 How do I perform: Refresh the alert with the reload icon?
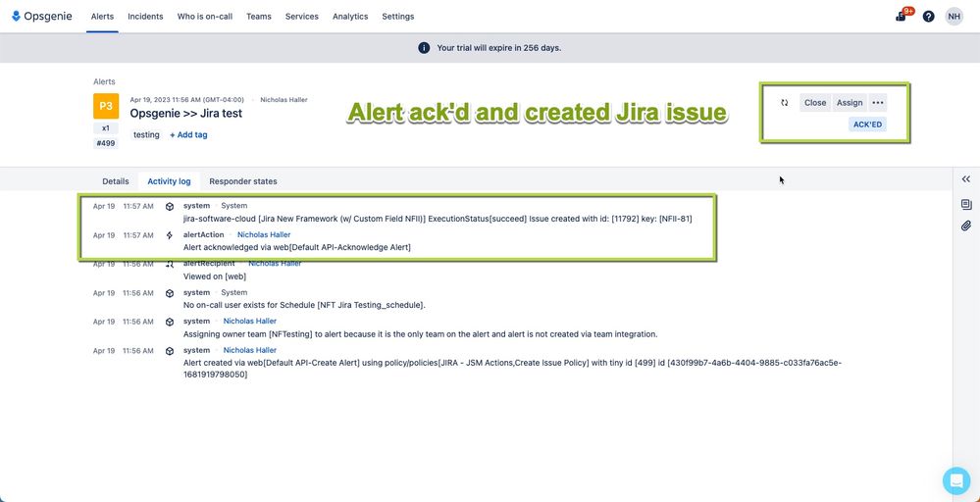[x=785, y=102]
